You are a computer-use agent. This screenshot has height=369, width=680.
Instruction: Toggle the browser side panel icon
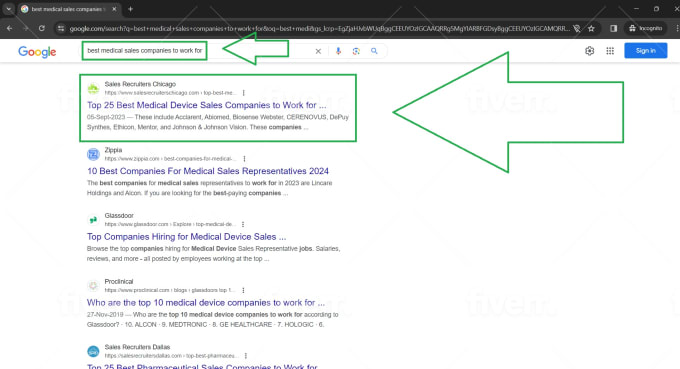[x=613, y=29]
